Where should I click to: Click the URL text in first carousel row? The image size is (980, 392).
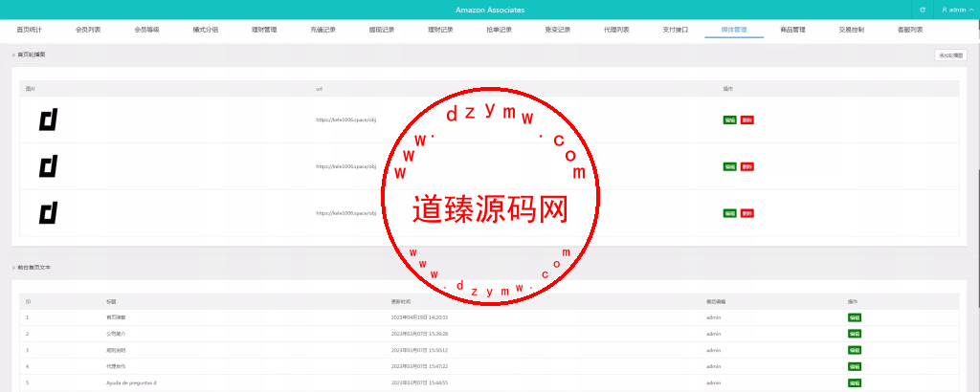[x=345, y=120]
